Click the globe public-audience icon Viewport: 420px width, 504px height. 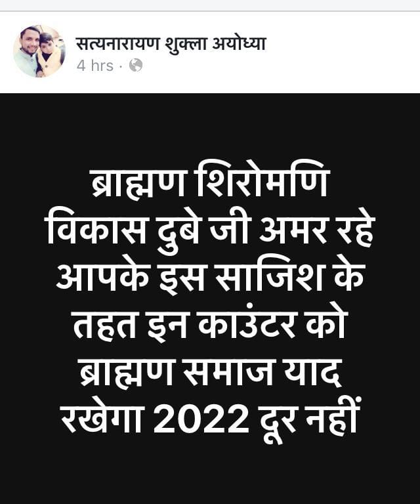136,65
